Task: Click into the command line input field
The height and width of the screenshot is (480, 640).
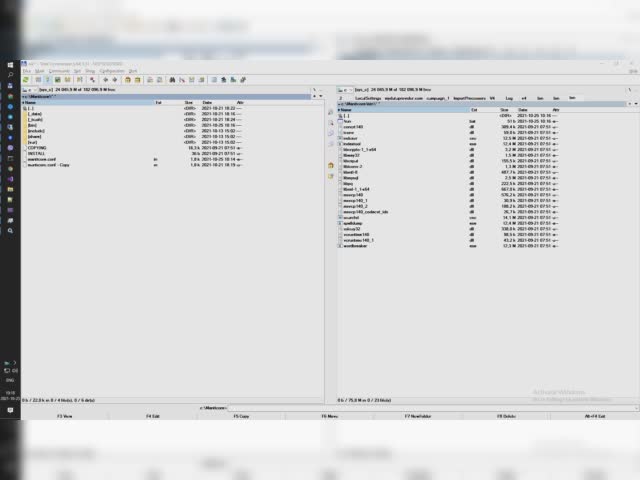Action: (x=431, y=408)
